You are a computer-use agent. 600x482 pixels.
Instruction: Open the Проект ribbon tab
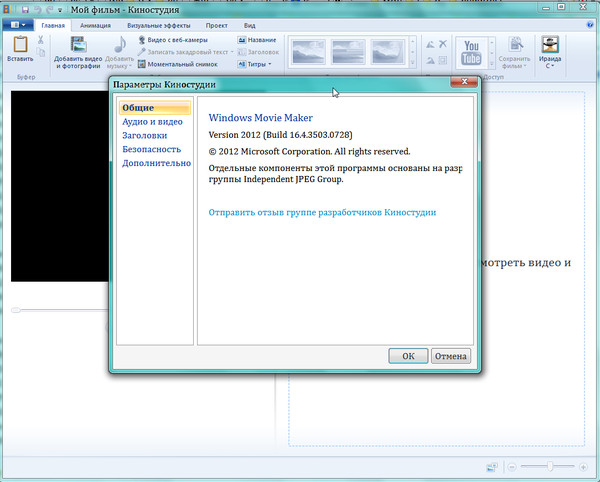coord(216,26)
